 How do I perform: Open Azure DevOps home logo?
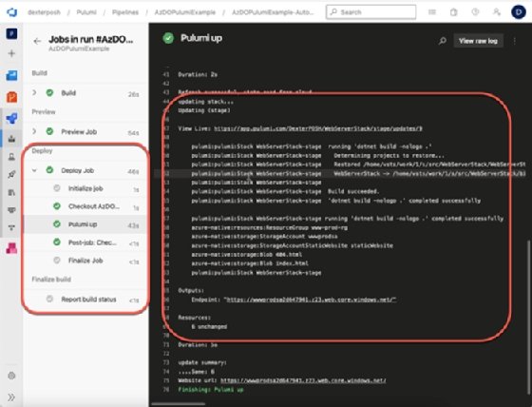click(x=11, y=12)
